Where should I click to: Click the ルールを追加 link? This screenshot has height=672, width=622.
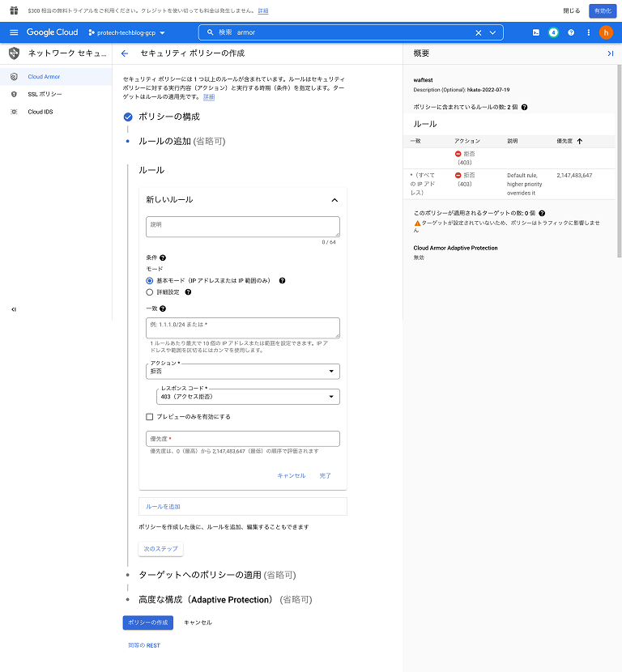pos(163,506)
